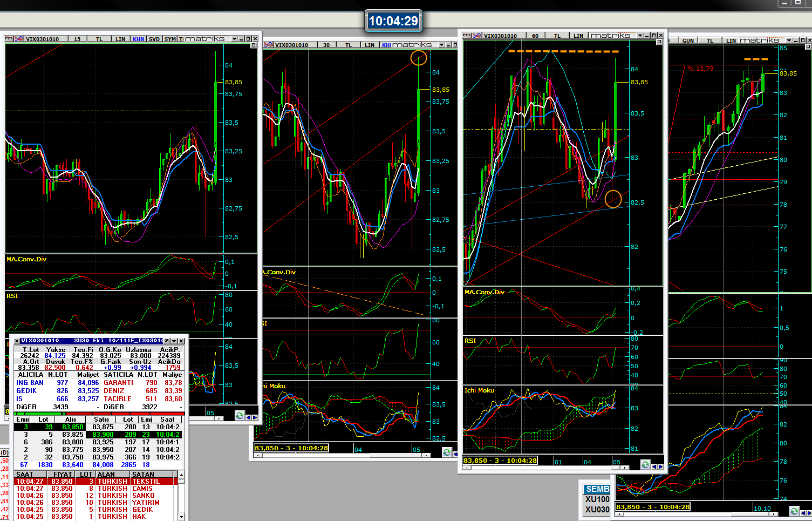The height and width of the screenshot is (521, 812).
Task: Click small square button at 60-minute chart corner
Action: coord(659,42)
